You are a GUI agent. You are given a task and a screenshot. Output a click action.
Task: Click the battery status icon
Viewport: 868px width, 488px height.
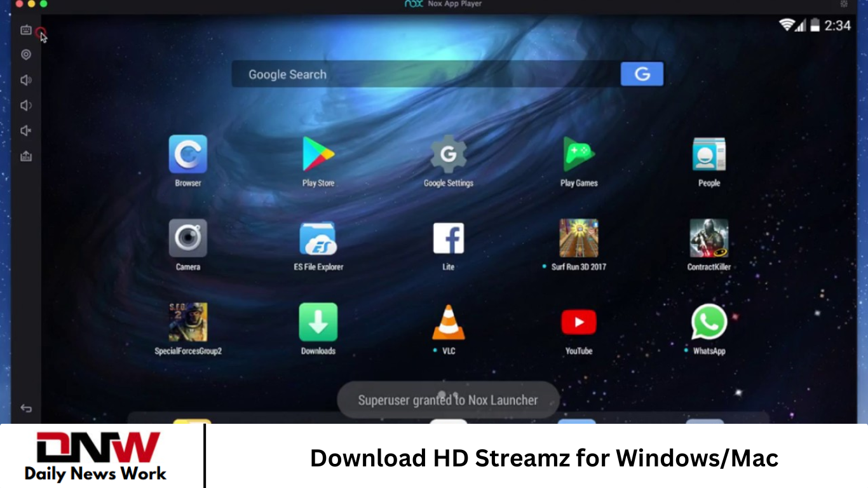tap(815, 25)
